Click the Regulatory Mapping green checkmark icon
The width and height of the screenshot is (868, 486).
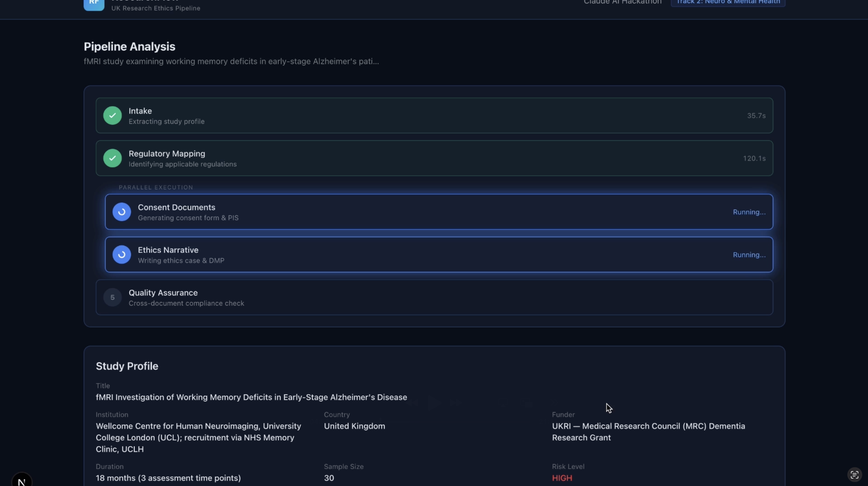(x=112, y=158)
